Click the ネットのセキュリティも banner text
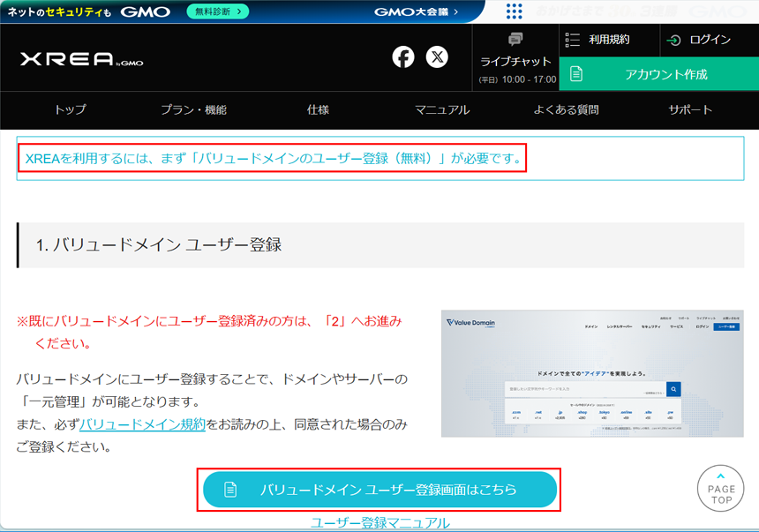This screenshot has width=759, height=532. [59, 12]
